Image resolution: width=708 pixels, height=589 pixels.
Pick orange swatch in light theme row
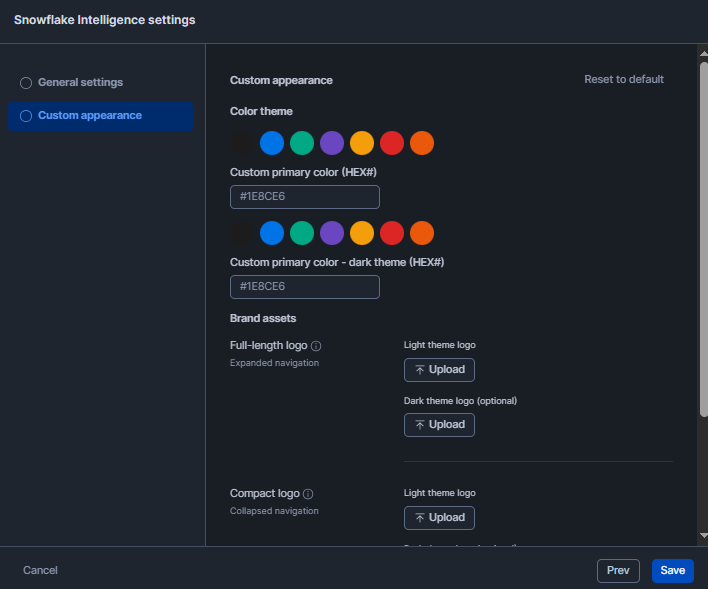422,143
